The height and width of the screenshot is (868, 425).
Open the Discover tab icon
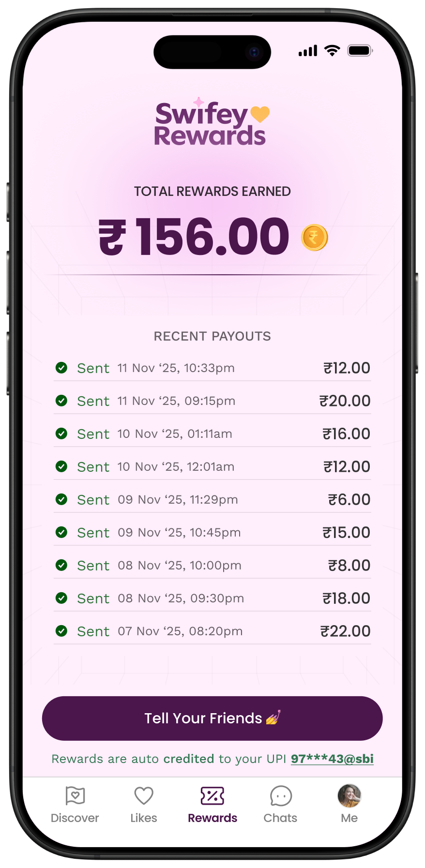point(75,795)
